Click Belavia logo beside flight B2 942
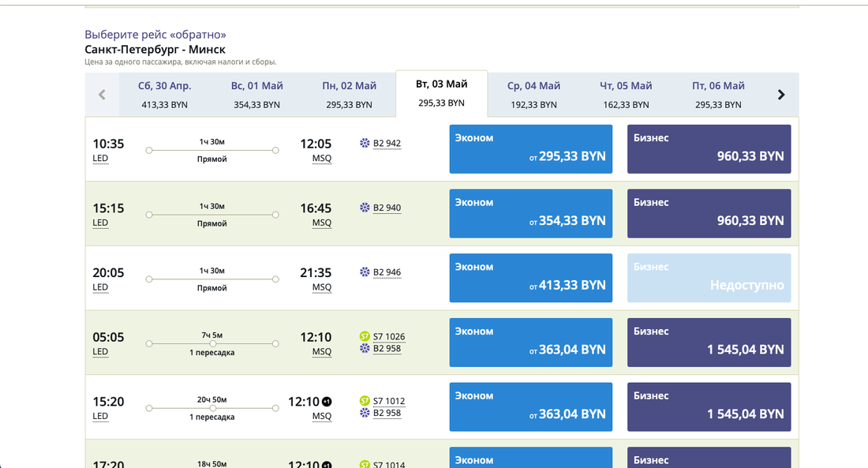Screen dimensions: 868x468 tap(365, 144)
